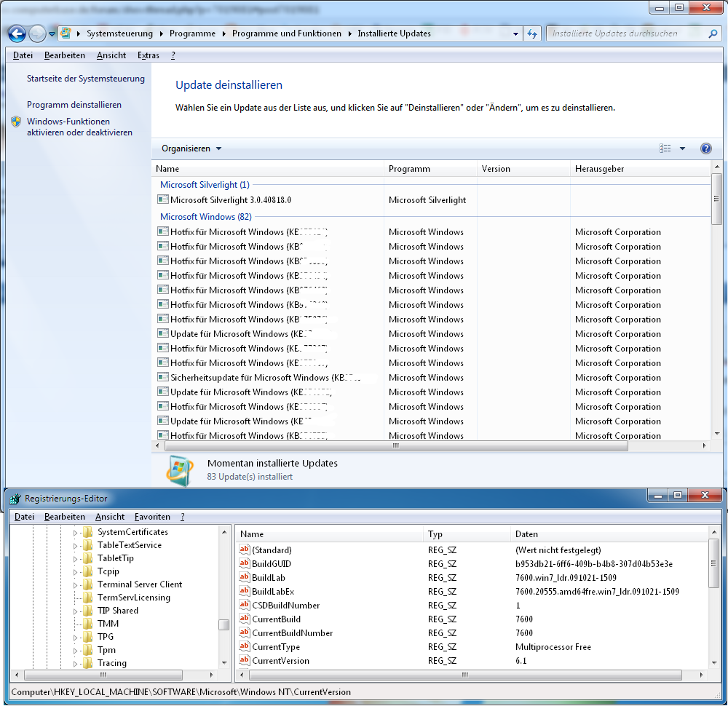
Task: Expand the Tpm registry key
Action: coord(75,651)
